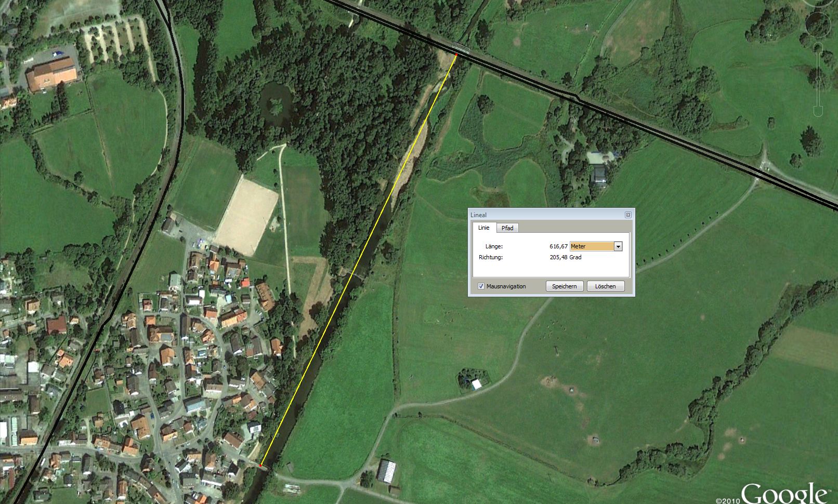
Task: Click the zoom slider handle
Action: pyautogui.click(x=818, y=79)
